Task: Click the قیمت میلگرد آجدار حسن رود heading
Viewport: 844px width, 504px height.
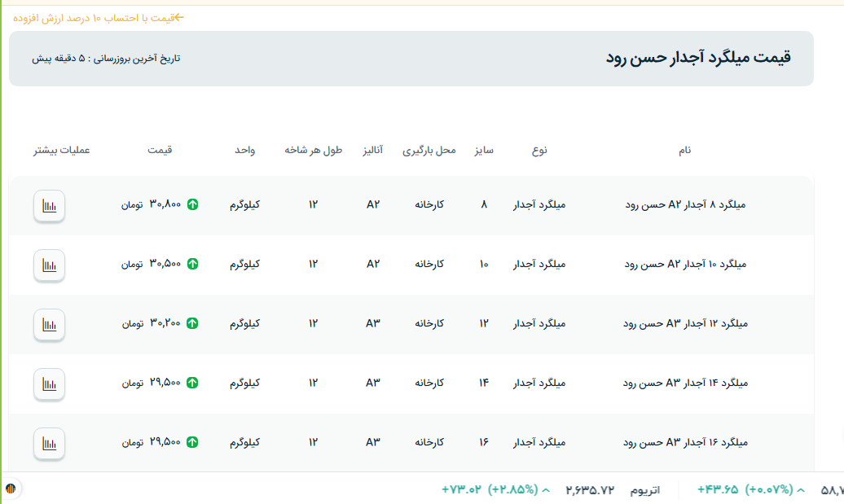Action: [x=698, y=58]
